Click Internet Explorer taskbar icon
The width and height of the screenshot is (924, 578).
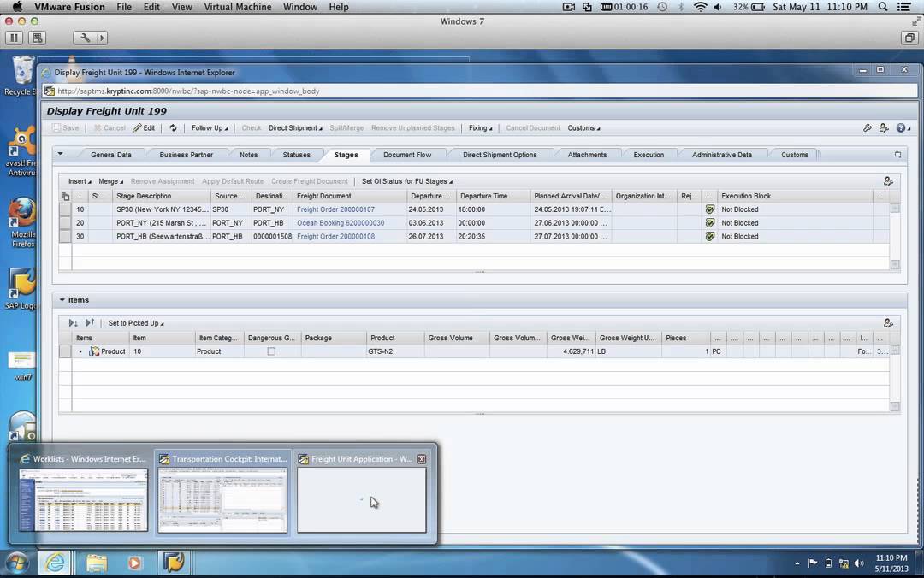[x=55, y=563]
